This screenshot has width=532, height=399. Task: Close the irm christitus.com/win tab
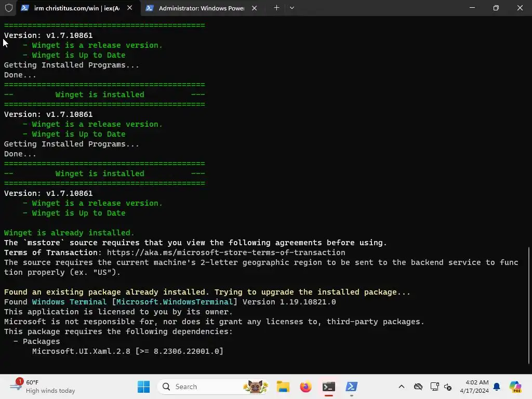coord(129,8)
